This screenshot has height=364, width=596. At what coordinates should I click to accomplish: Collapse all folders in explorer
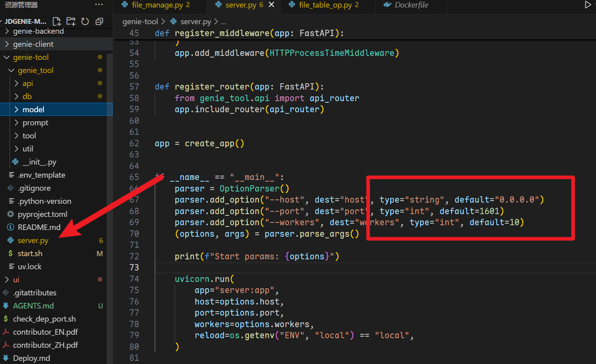pyautogui.click(x=99, y=21)
